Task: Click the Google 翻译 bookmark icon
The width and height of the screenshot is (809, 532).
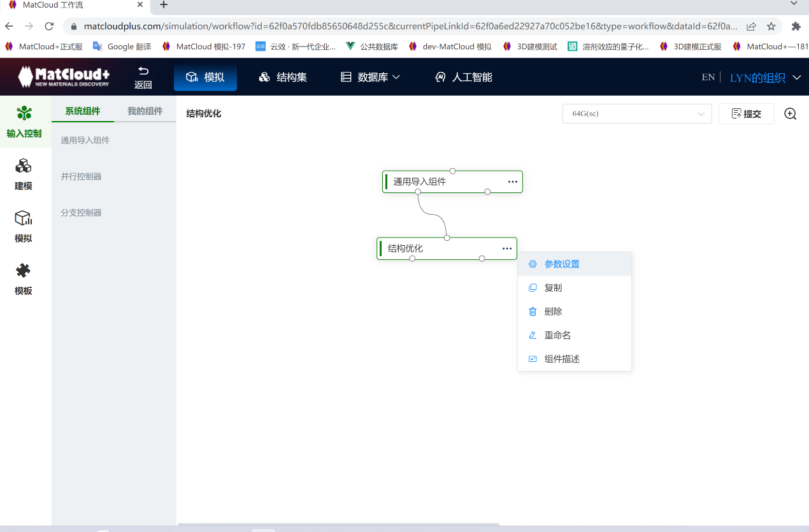Action: coord(97,46)
